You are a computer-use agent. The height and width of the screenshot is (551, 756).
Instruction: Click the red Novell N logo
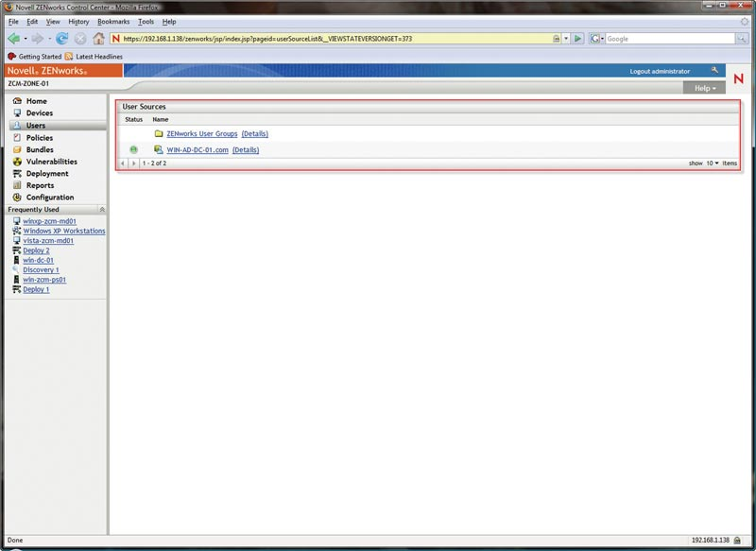pyautogui.click(x=739, y=78)
